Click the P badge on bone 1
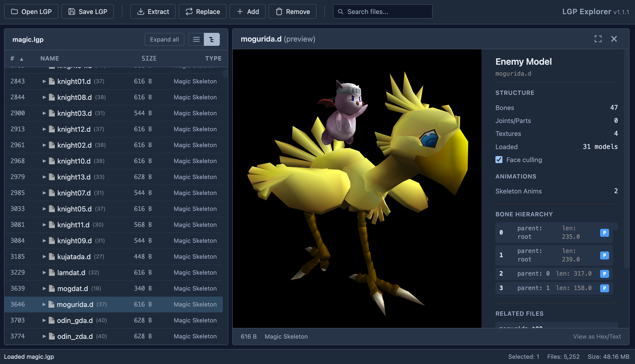This screenshot has height=364, width=635. pyautogui.click(x=604, y=255)
